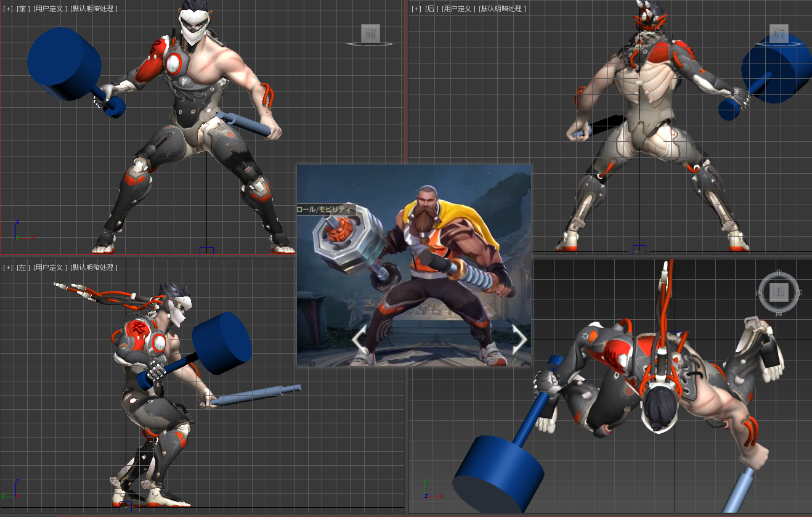Click 南 on the ViewCube compass
This screenshot has height=517, width=812.
point(779,313)
